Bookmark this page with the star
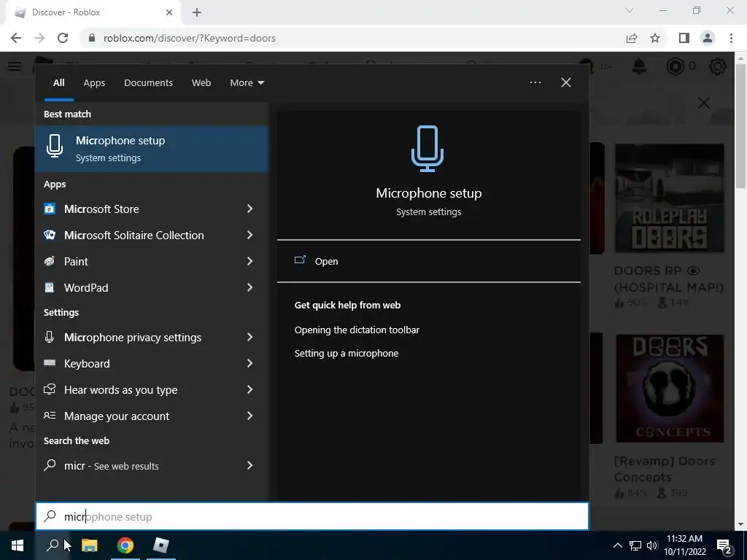Viewport: 747px width, 560px height. [x=655, y=38]
